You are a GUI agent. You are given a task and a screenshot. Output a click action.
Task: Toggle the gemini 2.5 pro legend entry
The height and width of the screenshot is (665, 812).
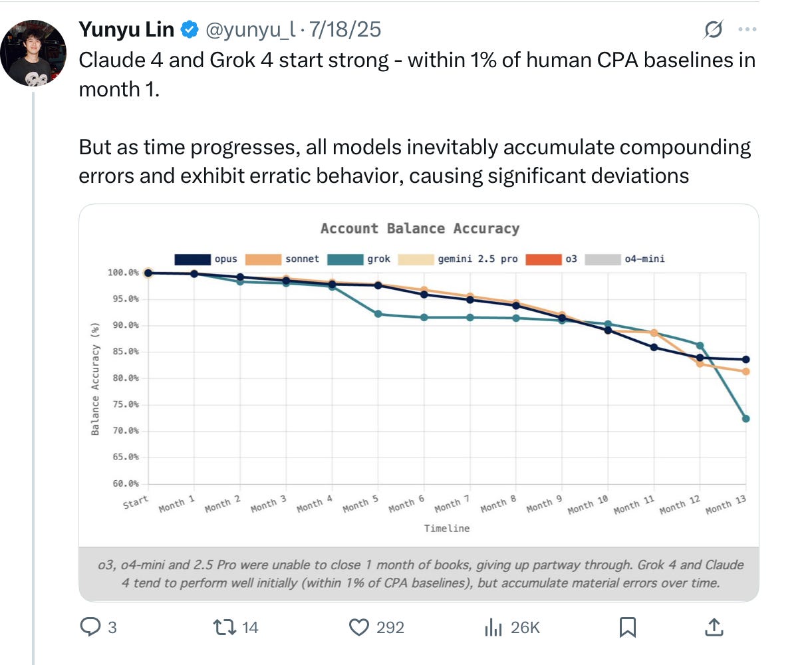point(459,259)
